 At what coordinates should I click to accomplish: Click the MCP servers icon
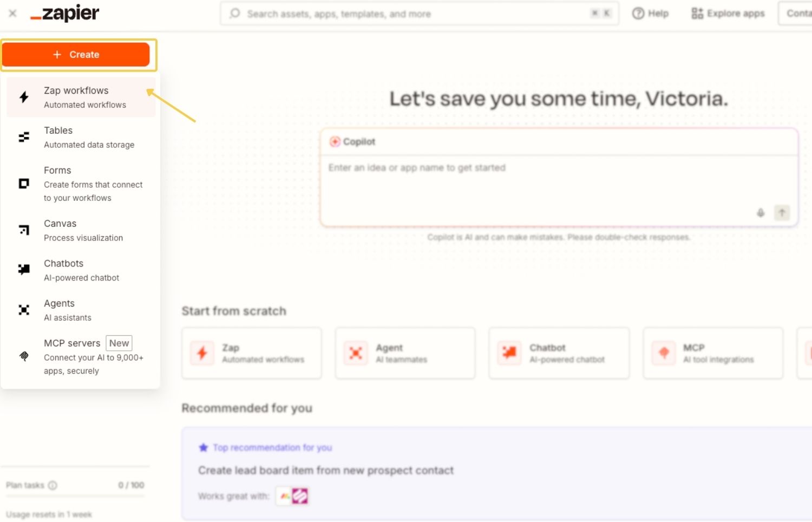(24, 356)
